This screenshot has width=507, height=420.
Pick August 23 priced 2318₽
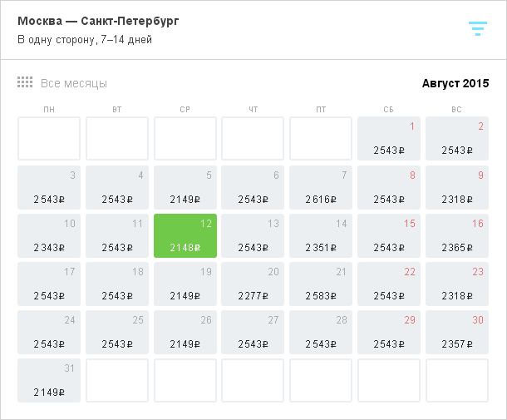coord(457,284)
